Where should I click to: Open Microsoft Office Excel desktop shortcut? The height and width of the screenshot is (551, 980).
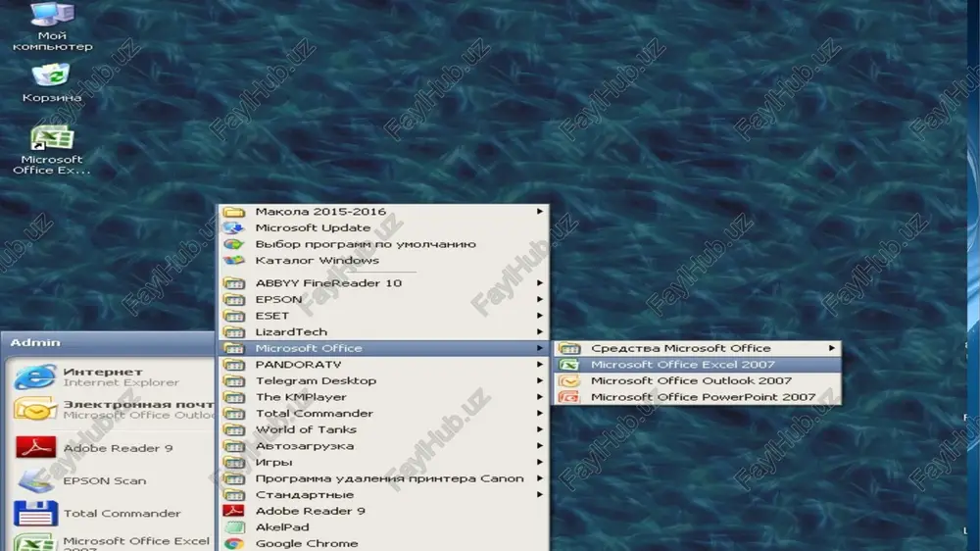(52, 150)
